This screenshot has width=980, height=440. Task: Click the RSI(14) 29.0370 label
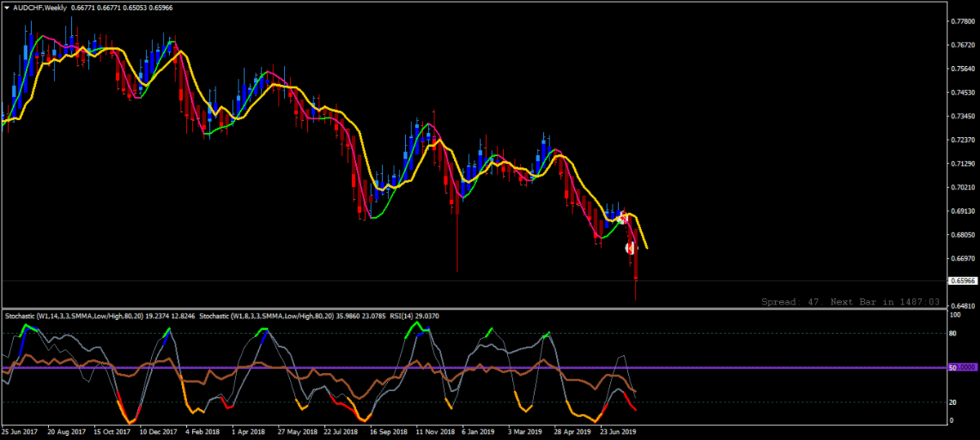coord(413,315)
